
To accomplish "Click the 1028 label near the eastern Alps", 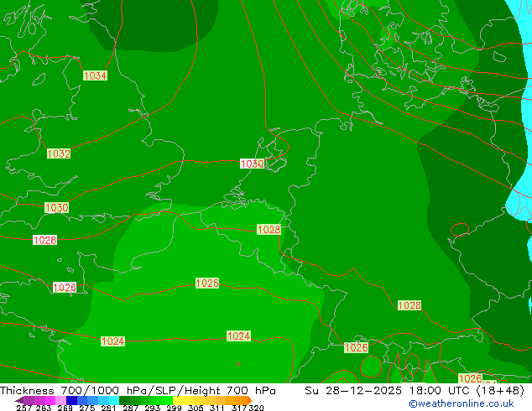I will [409, 305].
